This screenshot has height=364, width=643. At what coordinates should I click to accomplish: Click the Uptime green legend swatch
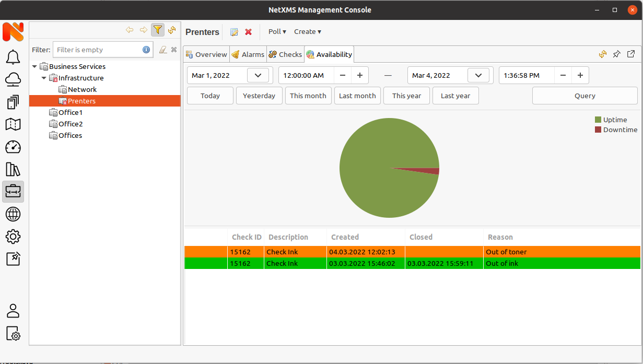(x=598, y=120)
